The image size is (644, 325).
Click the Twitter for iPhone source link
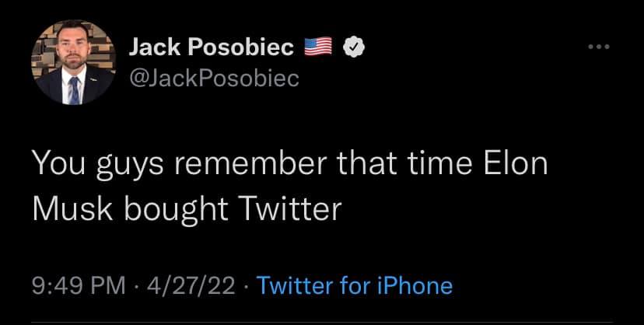coord(354,285)
